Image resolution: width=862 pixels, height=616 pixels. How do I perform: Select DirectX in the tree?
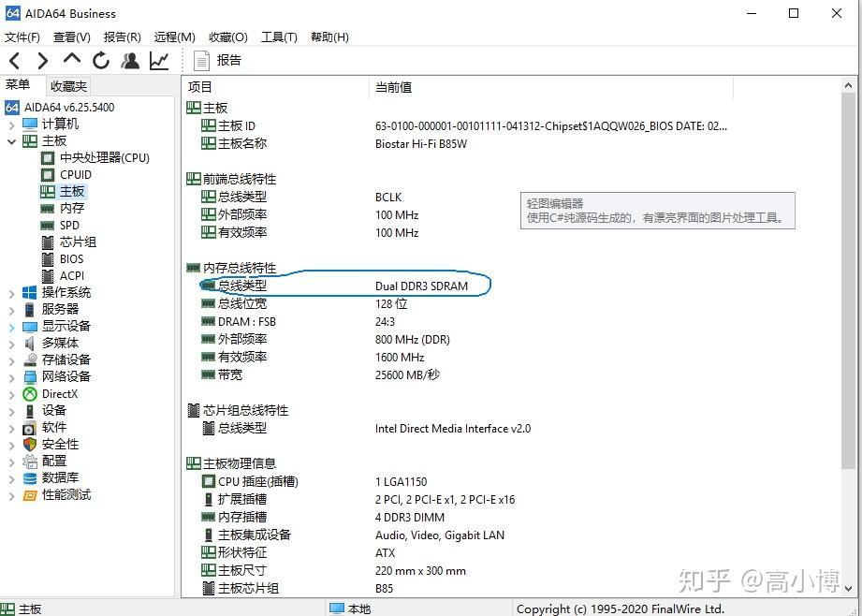click(x=60, y=394)
